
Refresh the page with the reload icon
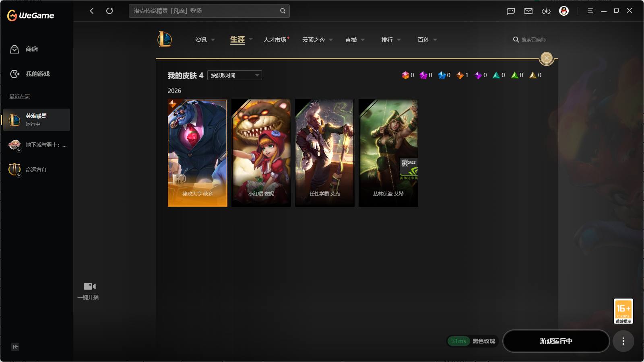109,11
